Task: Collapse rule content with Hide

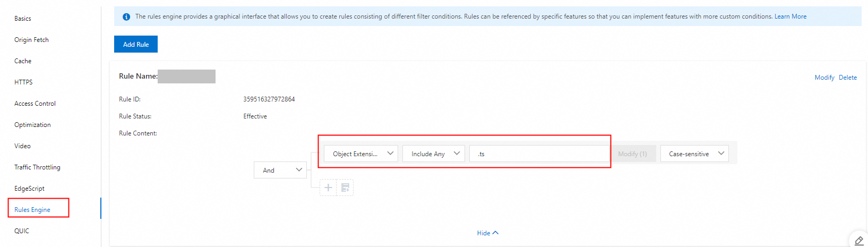Action: click(487, 233)
